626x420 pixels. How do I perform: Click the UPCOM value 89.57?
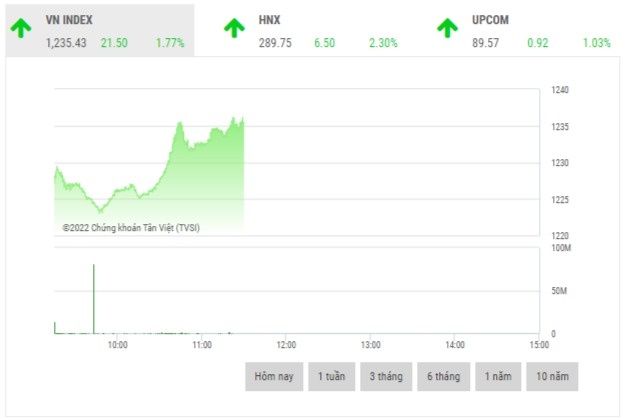[486, 43]
